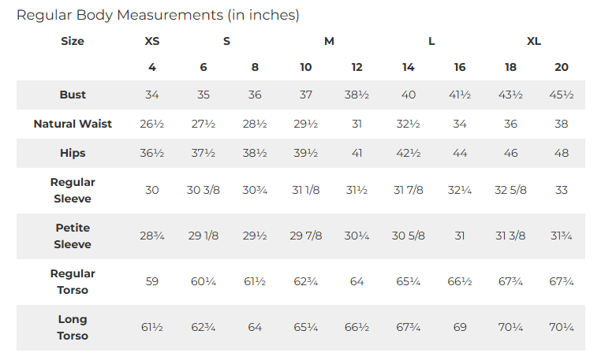Select the XL size header
Image resolution: width=601 pixels, height=364 pixels.
(534, 41)
